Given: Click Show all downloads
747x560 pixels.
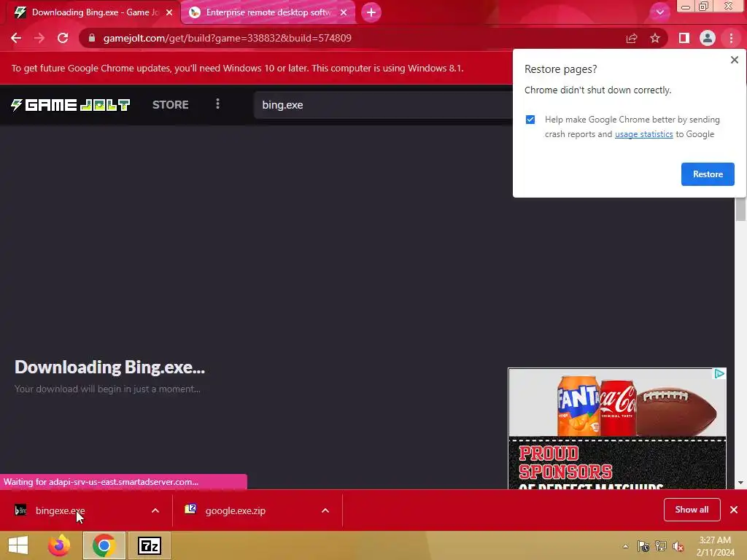Looking at the screenshot, I should pos(692,510).
